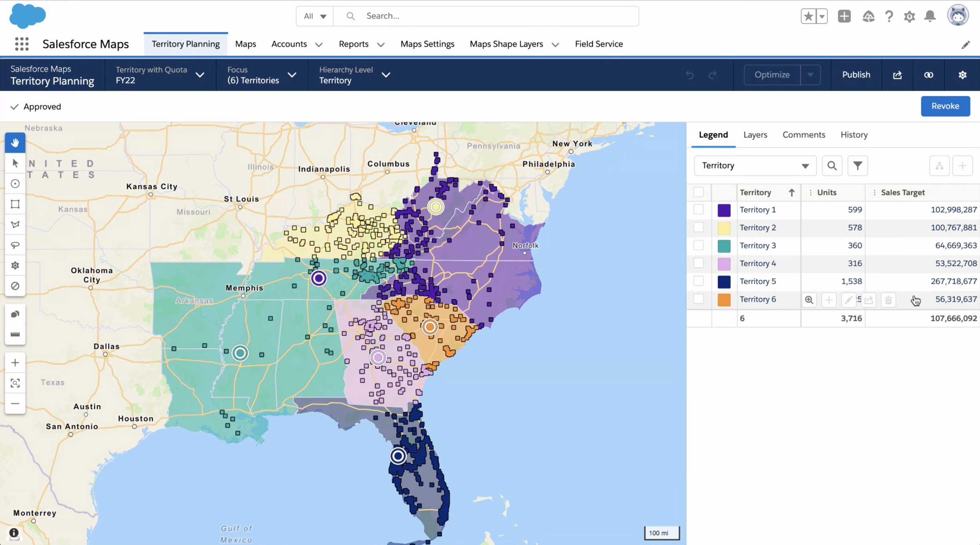
Task: Open map tool settings gear in left toolbar
Action: (15, 265)
